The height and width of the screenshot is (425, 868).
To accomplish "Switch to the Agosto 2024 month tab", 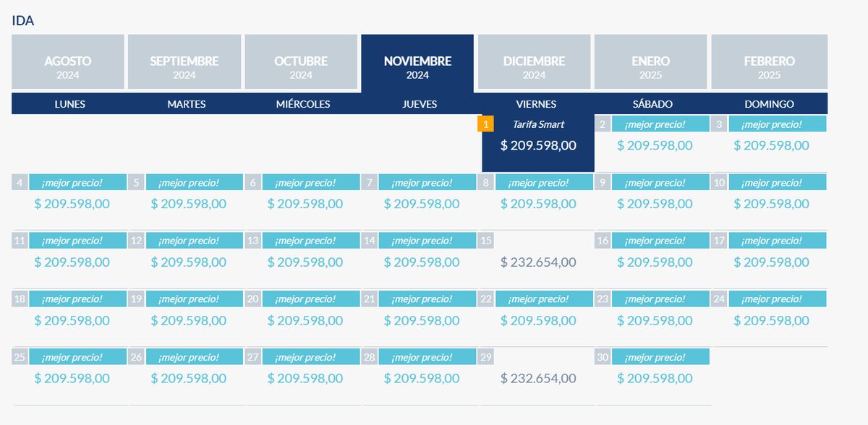I will (68, 66).
